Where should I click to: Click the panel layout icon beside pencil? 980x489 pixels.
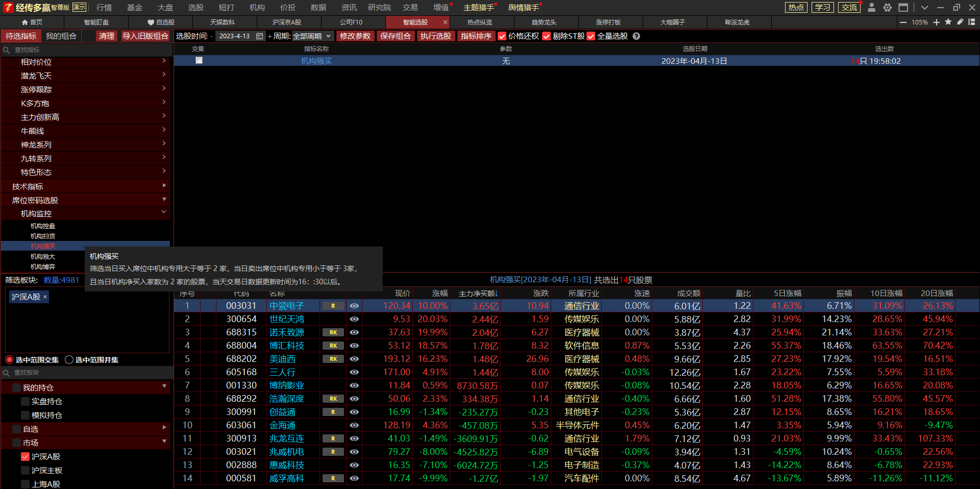pyautogui.click(x=972, y=22)
